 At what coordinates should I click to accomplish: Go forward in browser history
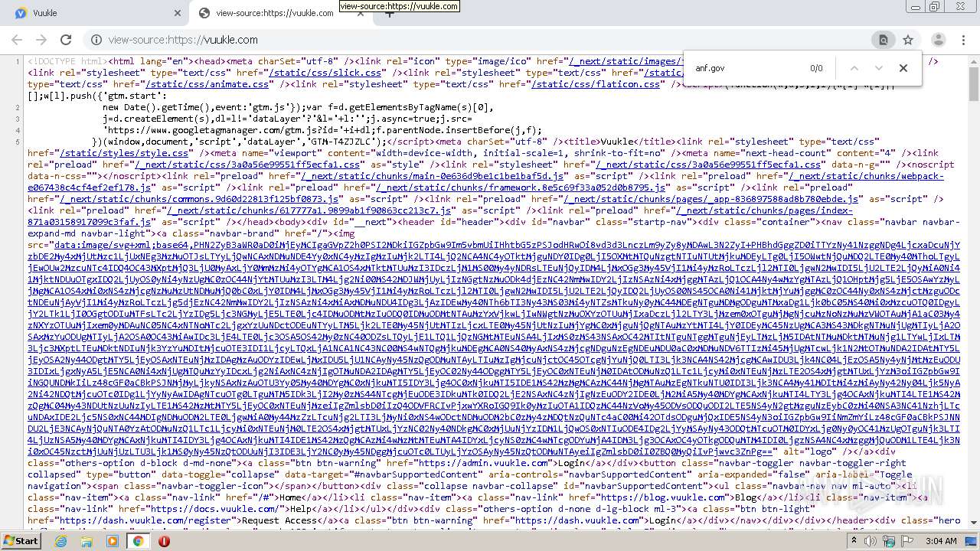(41, 40)
